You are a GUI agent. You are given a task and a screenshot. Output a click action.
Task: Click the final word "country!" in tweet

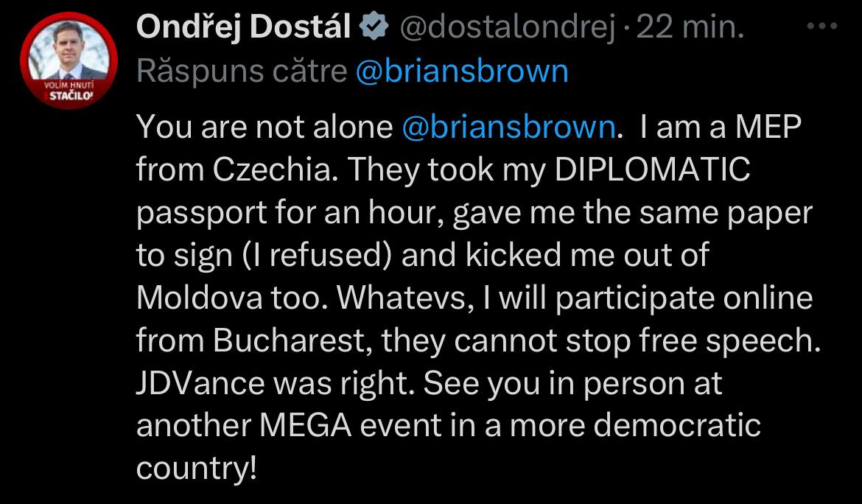pos(196,469)
